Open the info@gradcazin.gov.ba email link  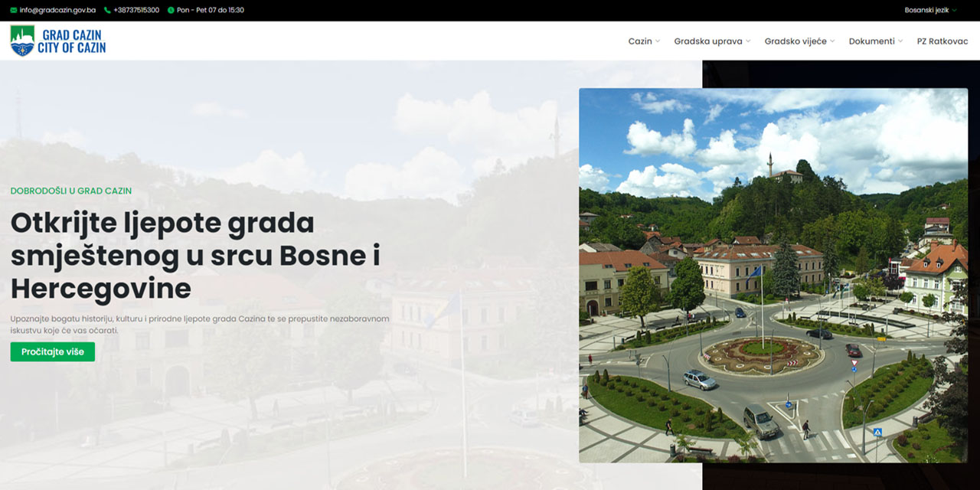[x=57, y=10]
